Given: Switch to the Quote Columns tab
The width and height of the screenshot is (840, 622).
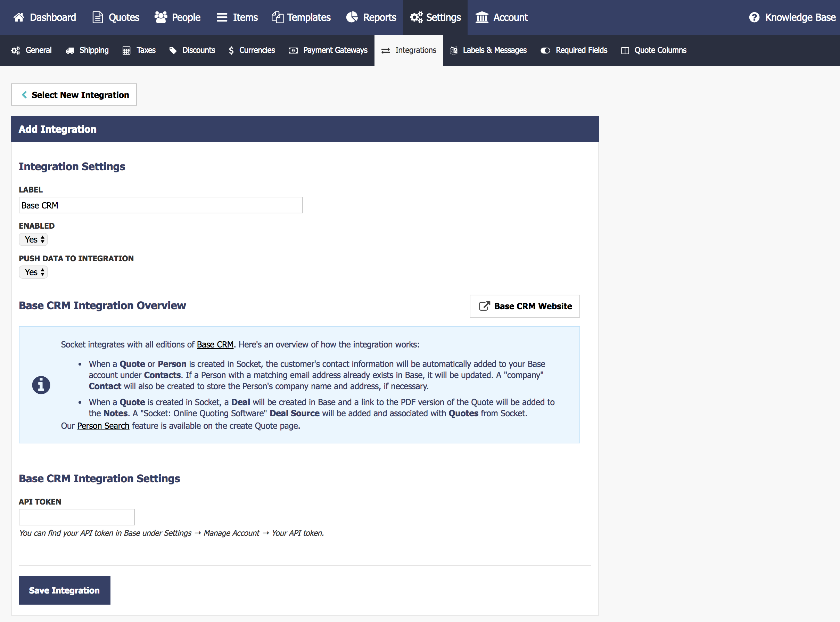Looking at the screenshot, I should coord(654,50).
